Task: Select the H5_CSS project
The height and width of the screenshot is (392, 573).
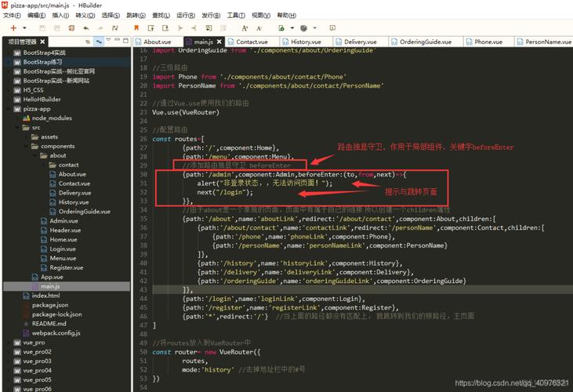Action: coord(33,90)
